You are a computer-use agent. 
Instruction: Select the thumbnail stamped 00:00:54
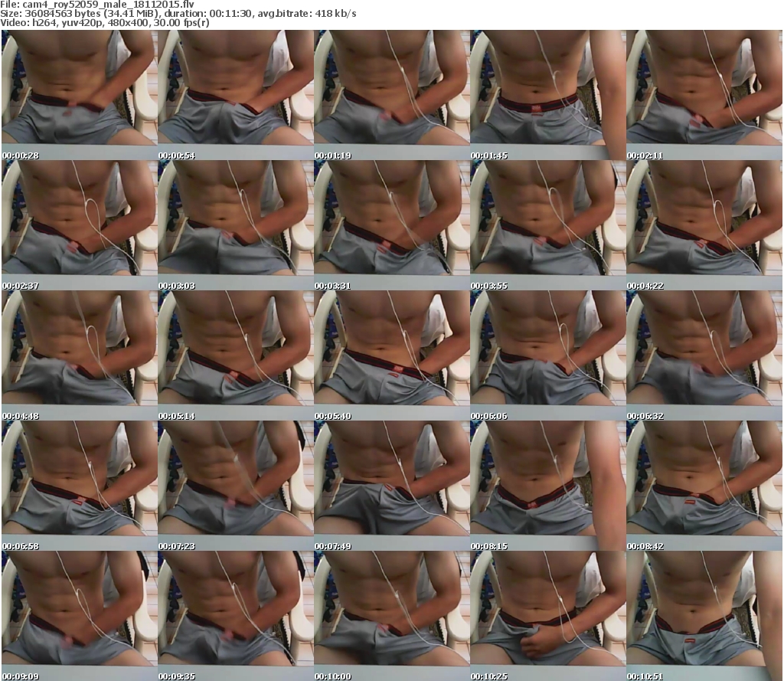236,95
